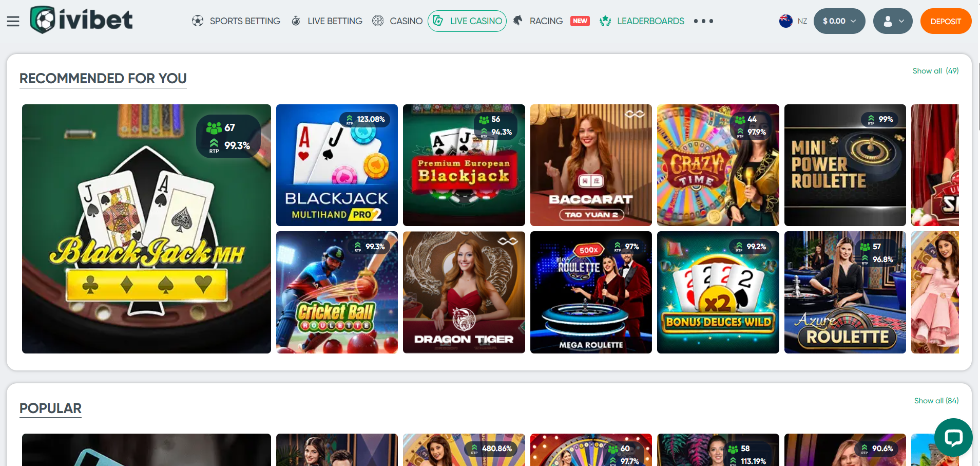Open the pink dress game tile
This screenshot has height=466, width=980.
coord(935,292)
